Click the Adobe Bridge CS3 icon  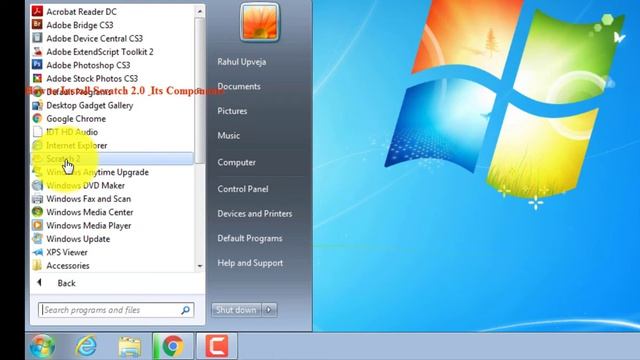point(37,25)
